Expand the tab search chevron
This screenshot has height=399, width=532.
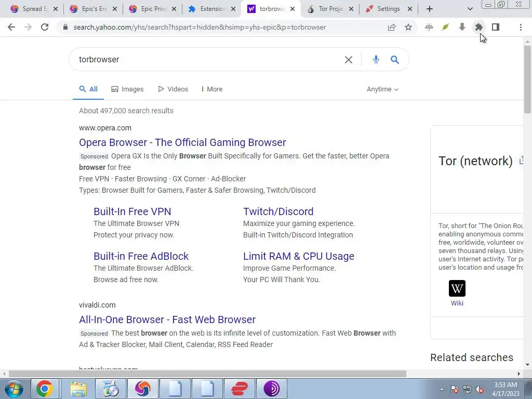[x=470, y=9]
